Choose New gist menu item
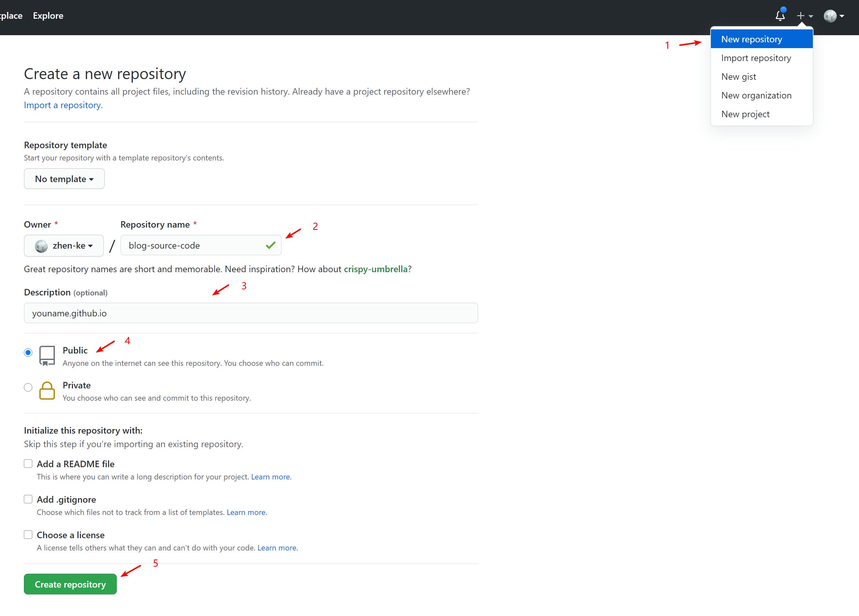This screenshot has width=859, height=616. (739, 77)
